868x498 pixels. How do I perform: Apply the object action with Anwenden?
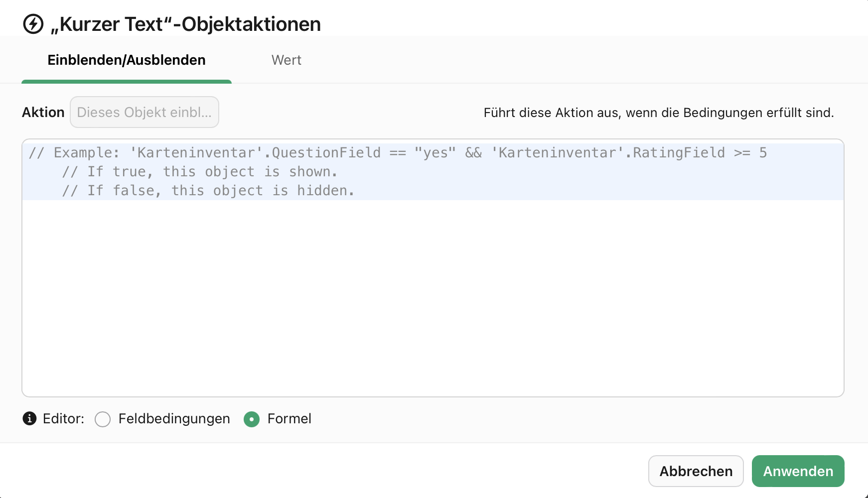point(798,471)
